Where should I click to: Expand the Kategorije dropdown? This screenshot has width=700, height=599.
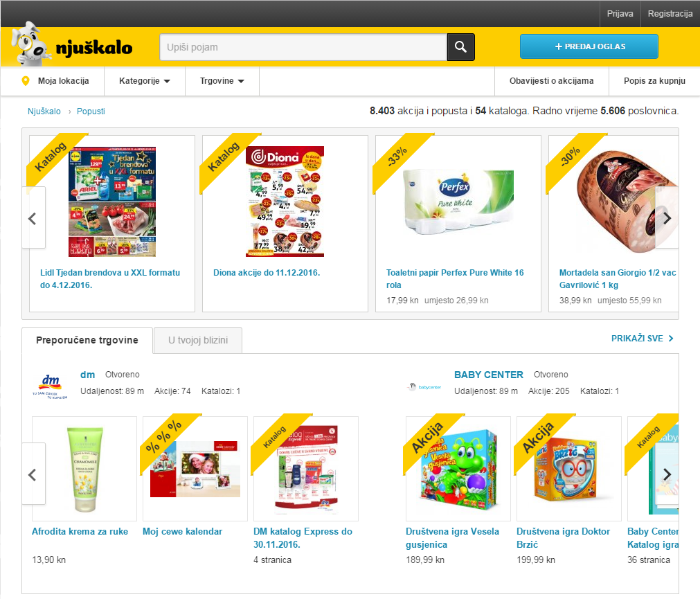144,81
